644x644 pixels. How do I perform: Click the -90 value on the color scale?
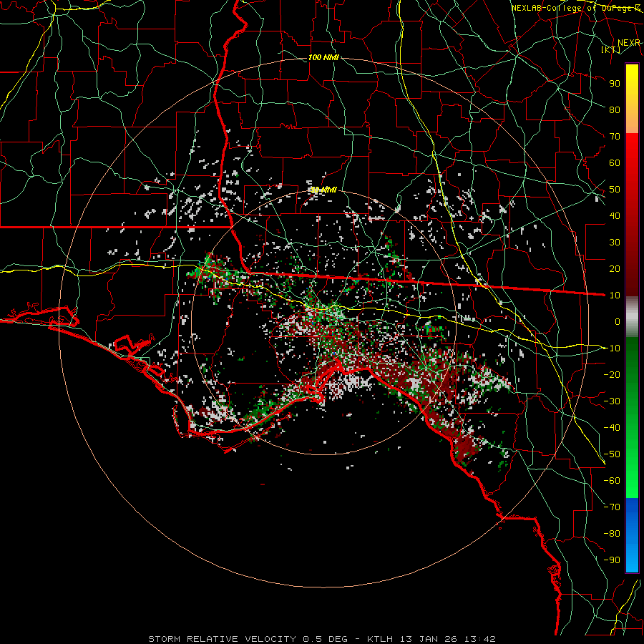pyautogui.click(x=612, y=560)
